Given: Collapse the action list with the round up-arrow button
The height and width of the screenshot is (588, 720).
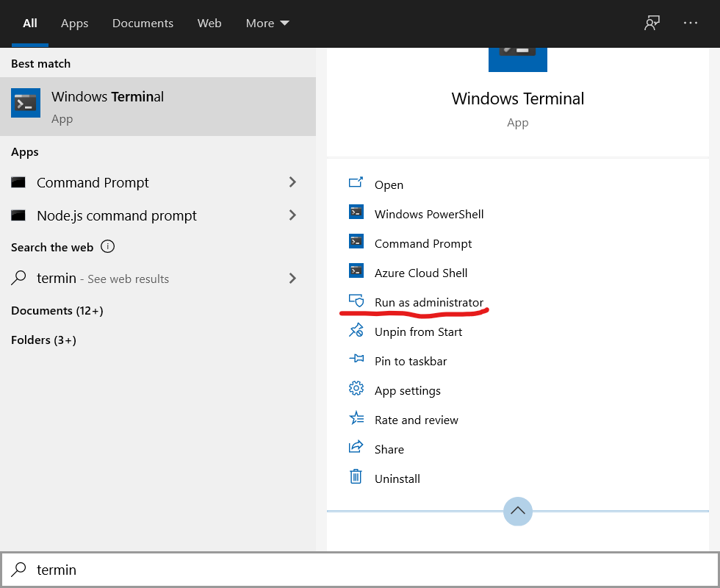Looking at the screenshot, I should pos(517,511).
